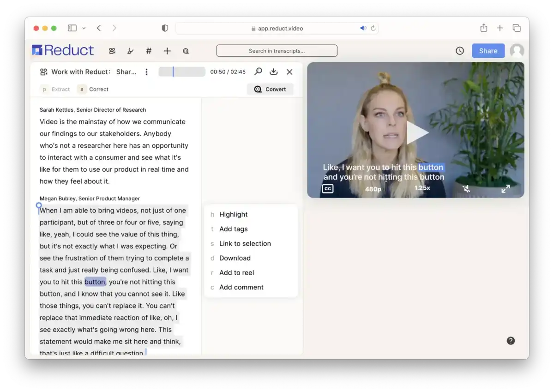Open Safari sidebar dropdown chevron
Viewport: 554px width, 392px height.
[84, 28]
